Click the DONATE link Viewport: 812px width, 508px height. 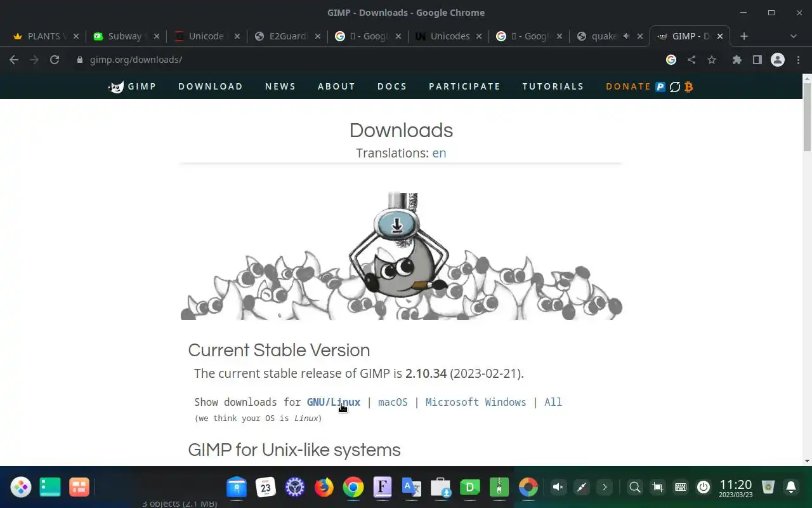[x=628, y=86]
